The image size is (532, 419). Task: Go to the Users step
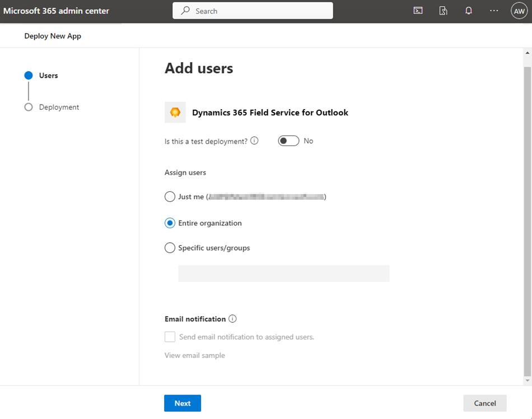(x=48, y=76)
